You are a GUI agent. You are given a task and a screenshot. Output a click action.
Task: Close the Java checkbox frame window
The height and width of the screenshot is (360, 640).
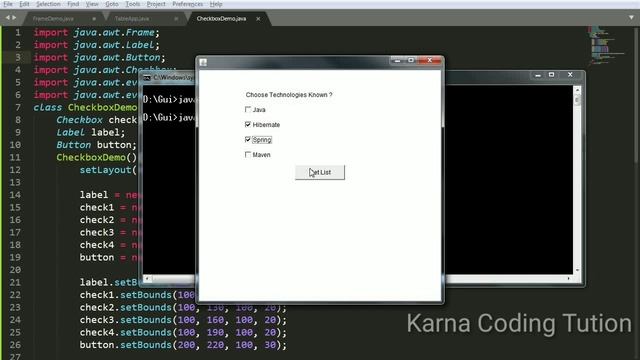point(430,60)
